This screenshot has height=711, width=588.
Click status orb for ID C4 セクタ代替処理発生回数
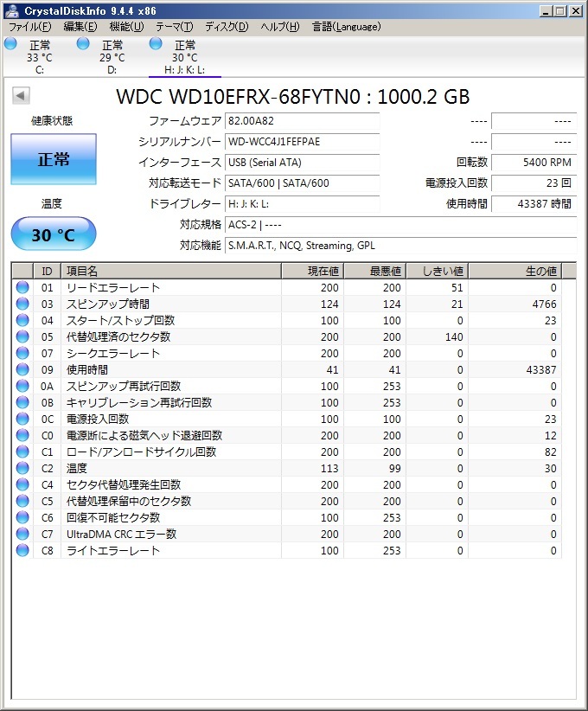click(x=22, y=484)
